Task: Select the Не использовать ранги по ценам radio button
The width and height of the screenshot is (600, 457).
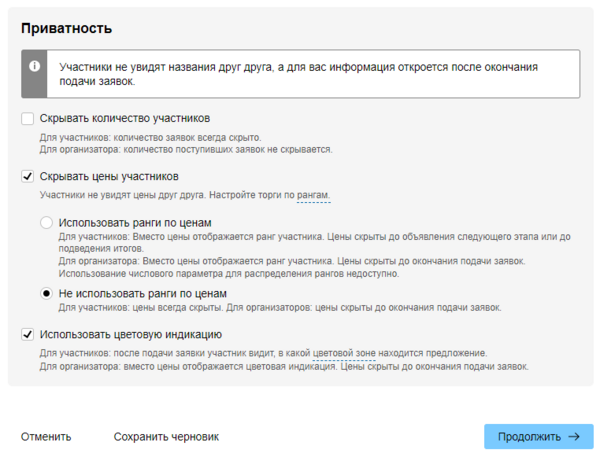Action: (x=46, y=294)
